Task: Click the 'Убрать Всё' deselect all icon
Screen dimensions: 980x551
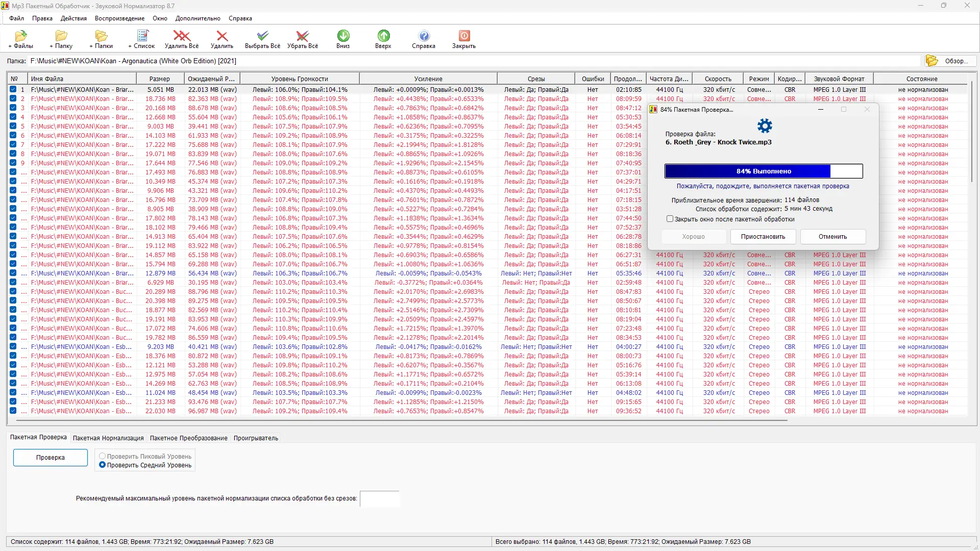Action: pos(302,36)
